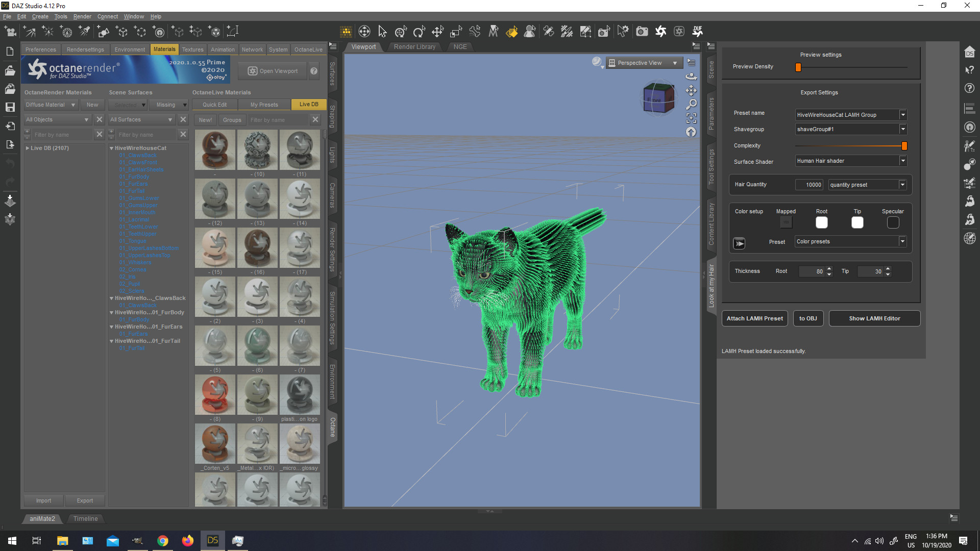Open the Surface Shader dropdown
The height and width of the screenshot is (551, 980).
902,161
